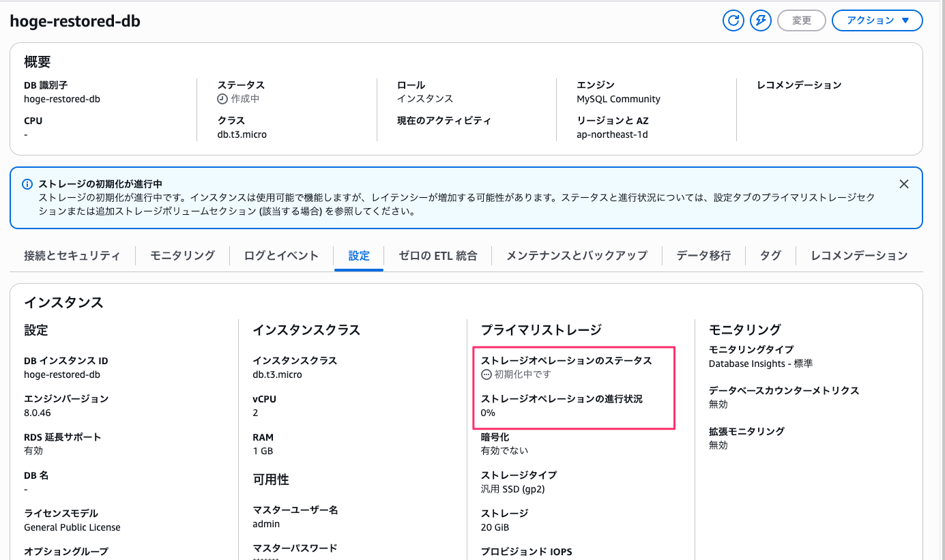This screenshot has width=945, height=560.
Task: Click the 概要 section heading
Action: (38, 62)
